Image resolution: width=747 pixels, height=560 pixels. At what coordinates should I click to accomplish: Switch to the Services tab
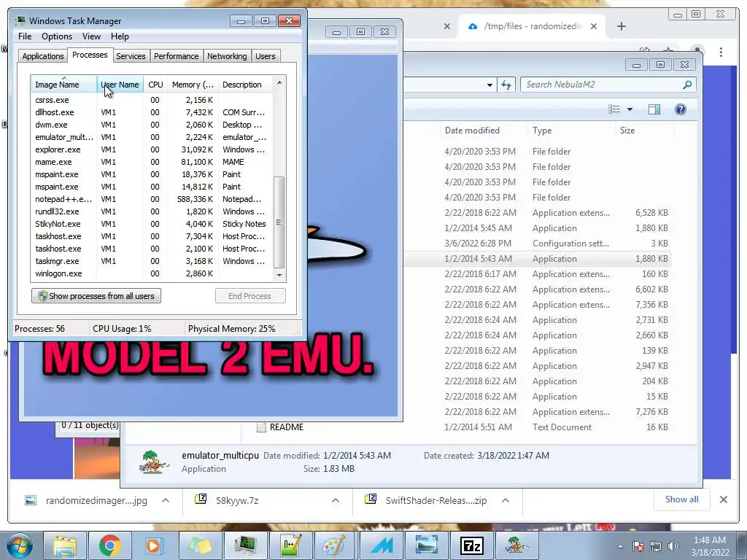tap(131, 56)
